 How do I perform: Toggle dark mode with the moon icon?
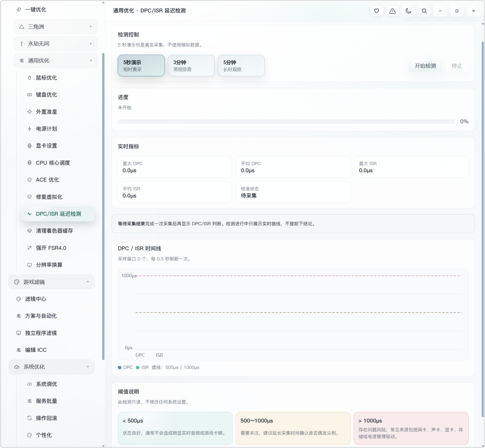click(x=408, y=11)
